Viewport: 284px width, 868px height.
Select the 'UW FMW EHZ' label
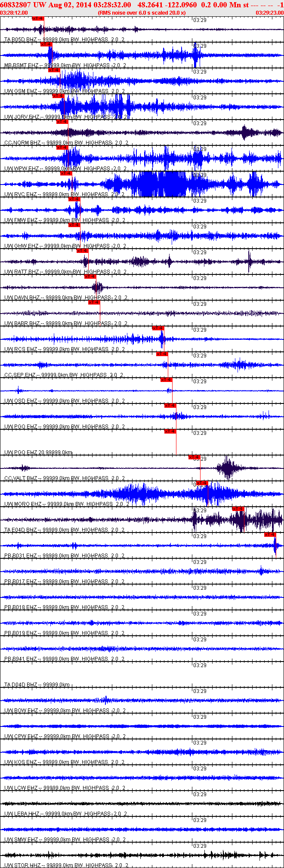pos(21,220)
